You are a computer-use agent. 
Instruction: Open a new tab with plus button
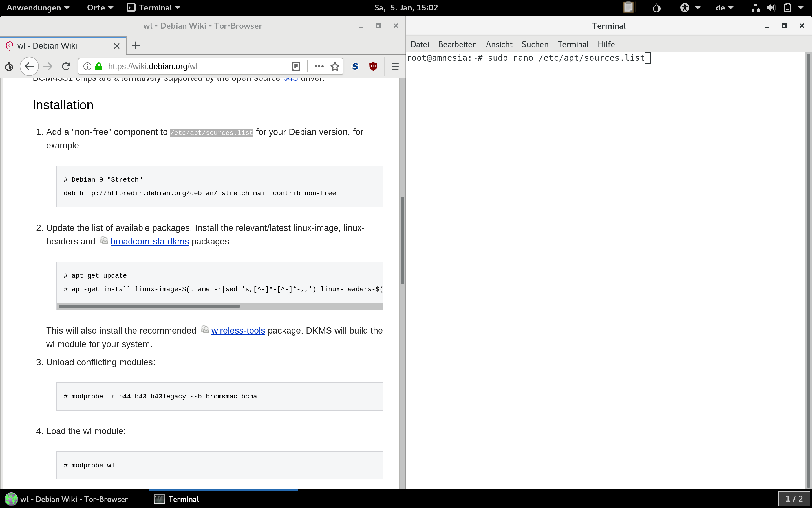click(x=136, y=46)
